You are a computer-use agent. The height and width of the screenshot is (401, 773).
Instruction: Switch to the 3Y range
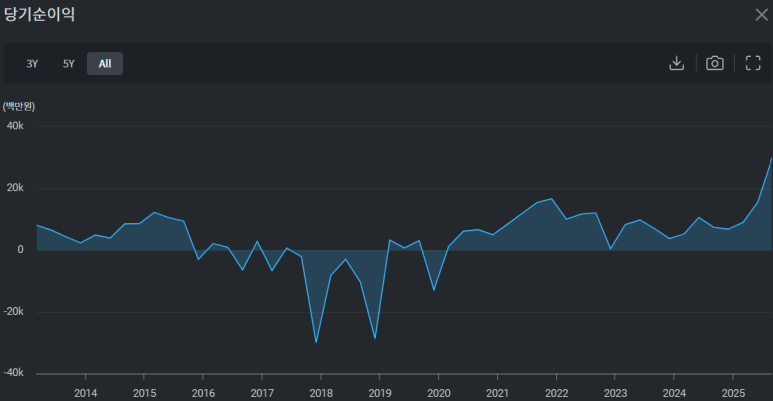point(32,64)
